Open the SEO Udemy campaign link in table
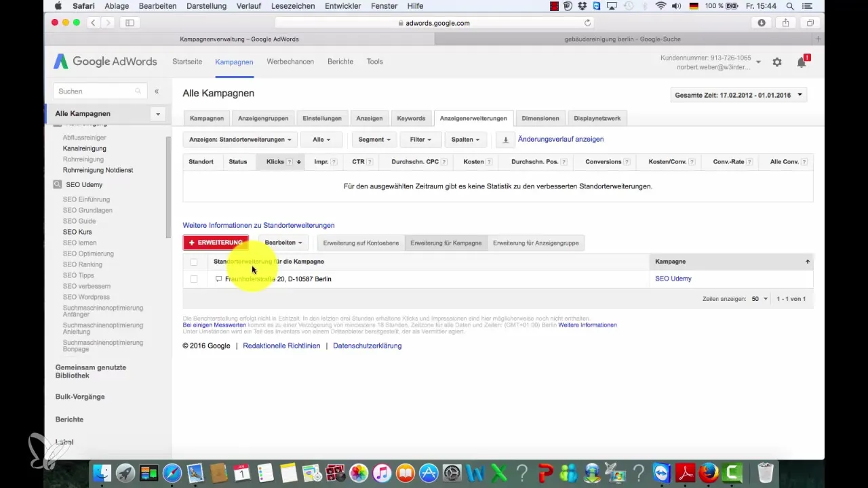This screenshot has width=868, height=488. [673, 279]
